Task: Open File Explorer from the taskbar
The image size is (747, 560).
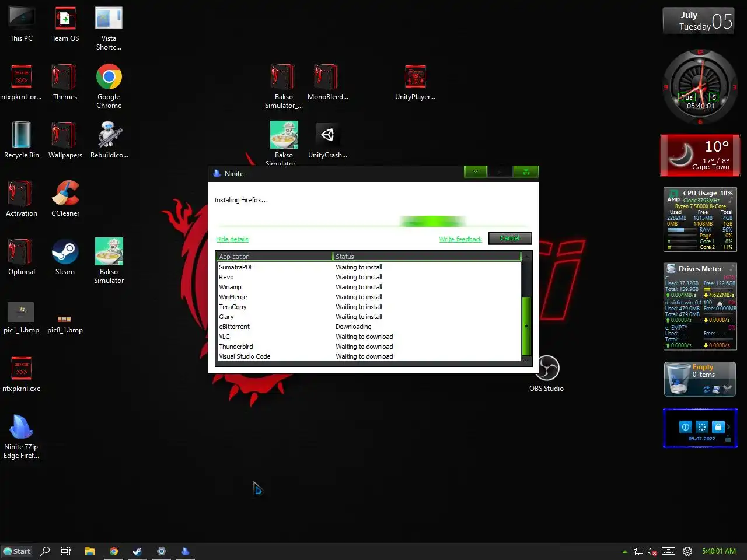Action: (90, 551)
